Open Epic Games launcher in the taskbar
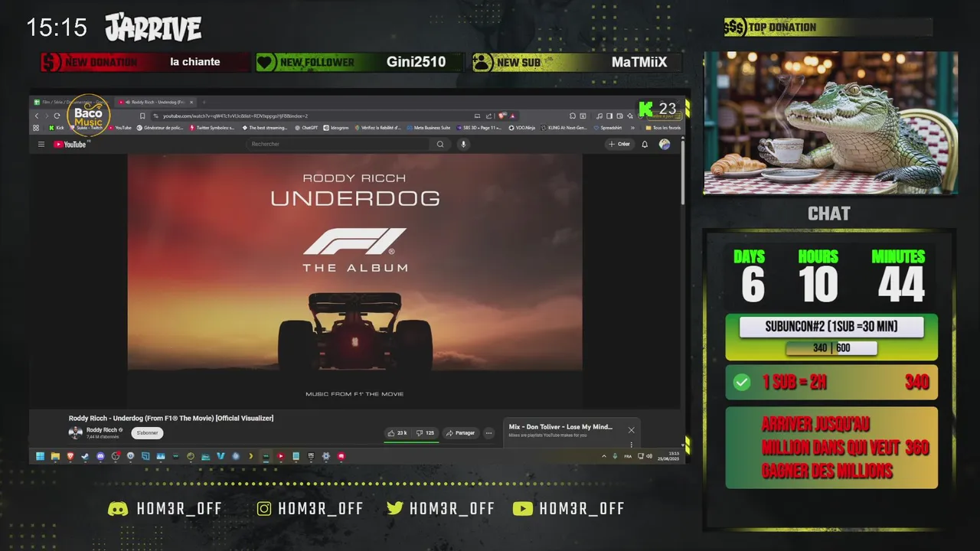 coord(311,456)
